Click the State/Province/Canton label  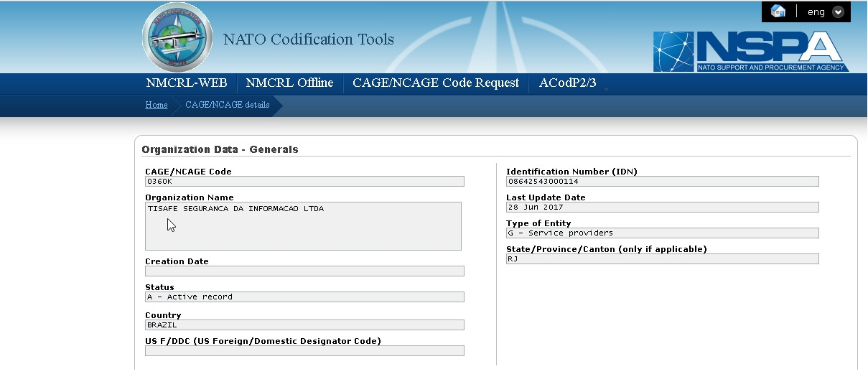click(x=607, y=249)
